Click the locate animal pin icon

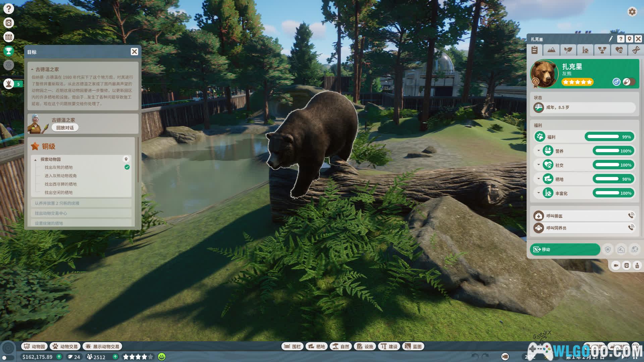630,39
